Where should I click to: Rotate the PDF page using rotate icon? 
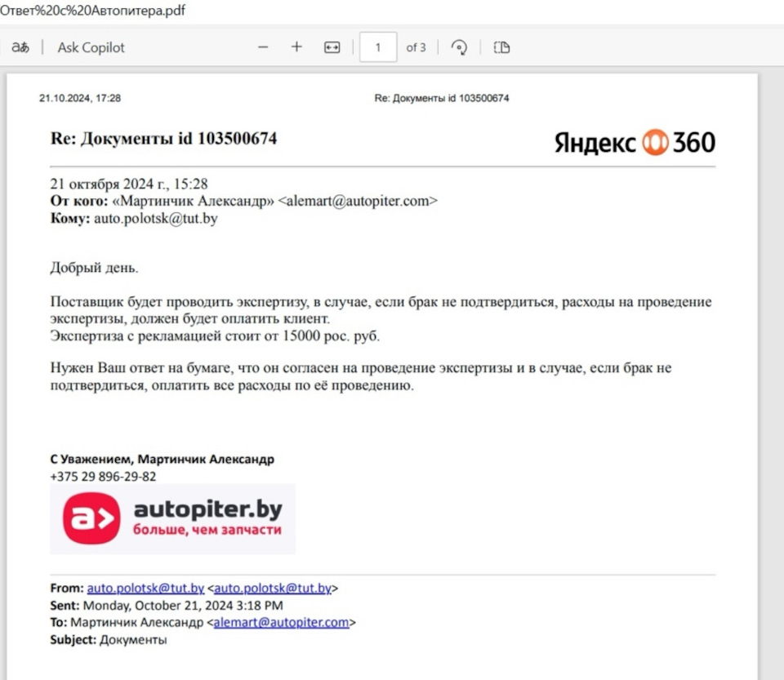coord(459,47)
